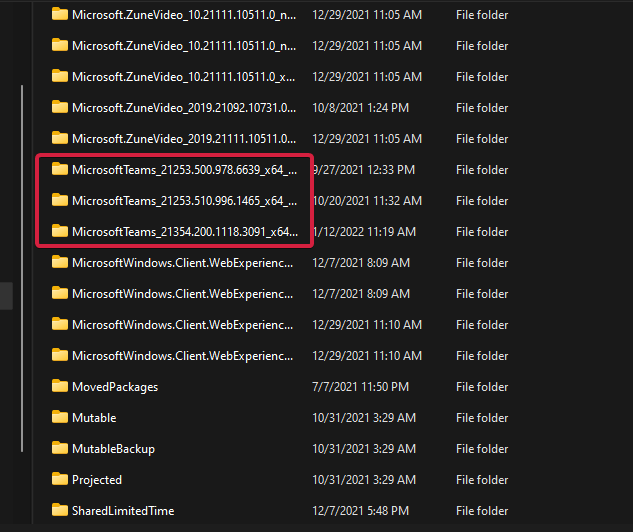
Task: Click File folder type in SharedLimitedTime row
Action: 482,511
